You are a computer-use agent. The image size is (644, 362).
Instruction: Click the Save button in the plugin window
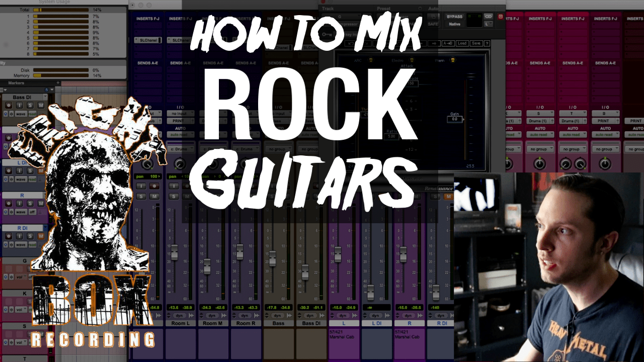[476, 43]
